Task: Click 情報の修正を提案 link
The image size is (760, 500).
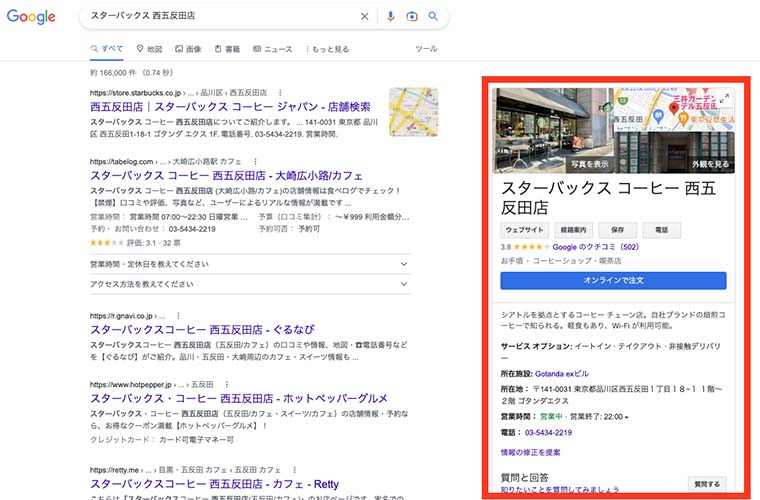Action: click(x=530, y=453)
